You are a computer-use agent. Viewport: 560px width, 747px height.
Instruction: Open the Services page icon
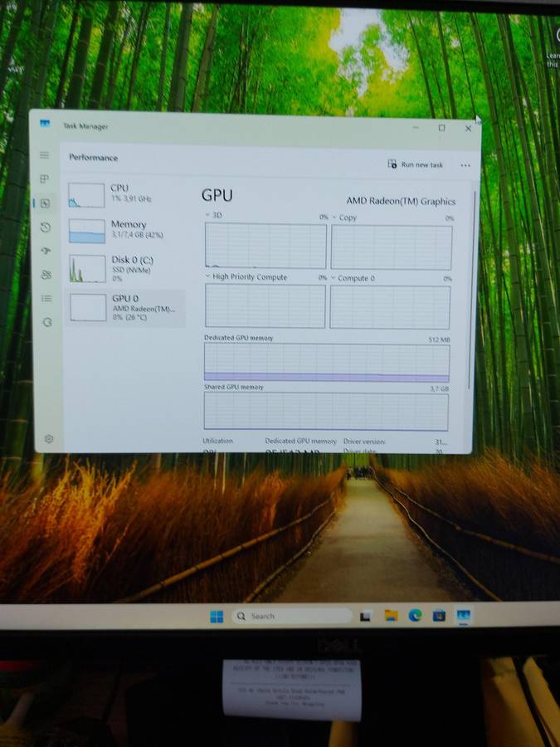coord(46,322)
